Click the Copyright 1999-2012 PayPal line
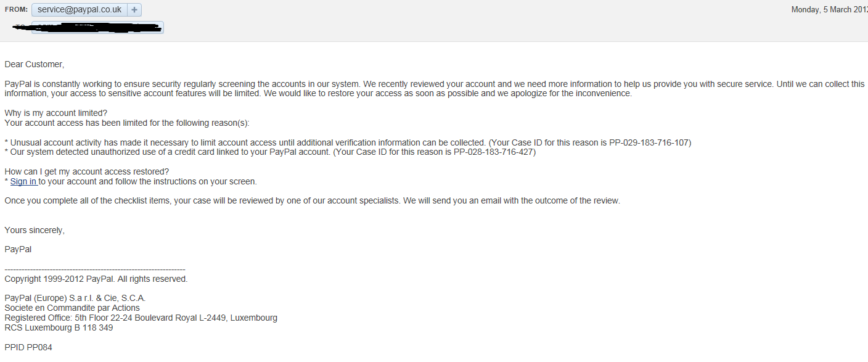This screenshot has width=868, height=362. point(96,279)
